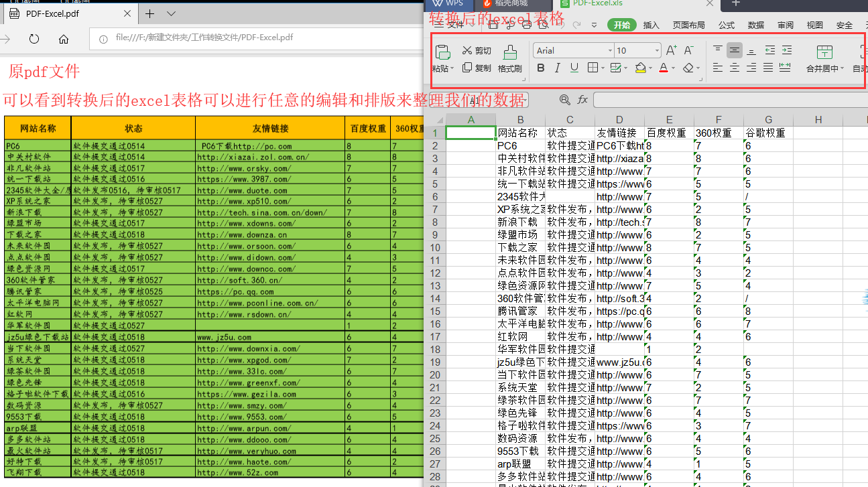
Task: Decrease font size with A- icon
Action: click(x=688, y=50)
